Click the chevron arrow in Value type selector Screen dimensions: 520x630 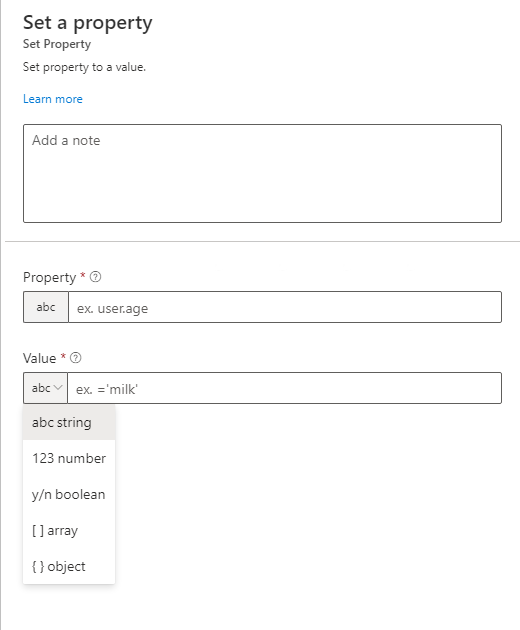[58, 388]
